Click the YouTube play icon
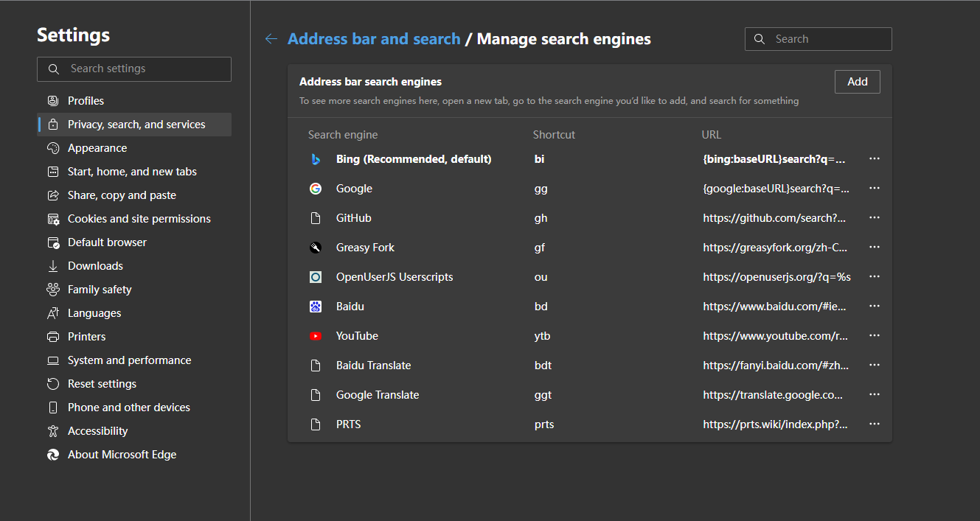 tap(316, 336)
